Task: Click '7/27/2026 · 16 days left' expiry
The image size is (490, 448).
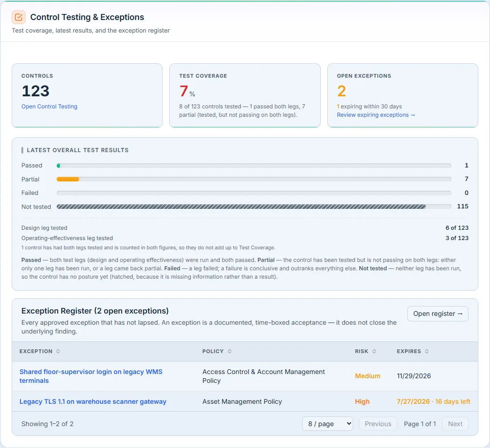Action: [433, 401]
